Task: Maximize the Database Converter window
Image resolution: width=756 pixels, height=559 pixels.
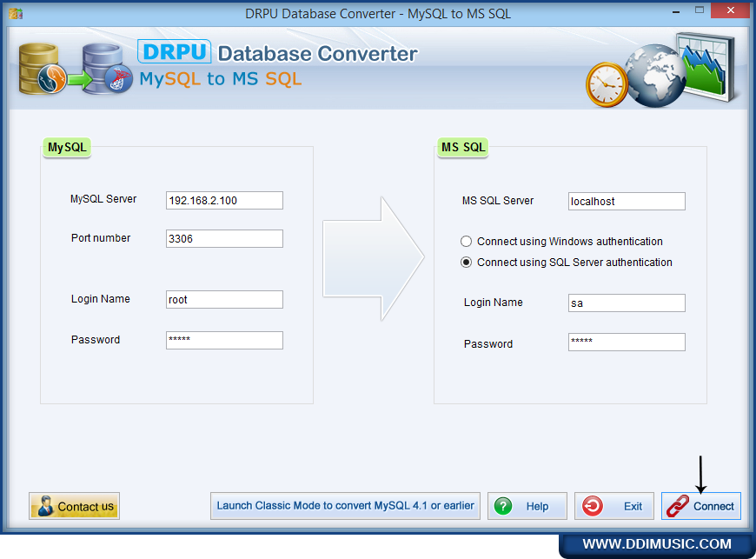Action: (x=700, y=10)
